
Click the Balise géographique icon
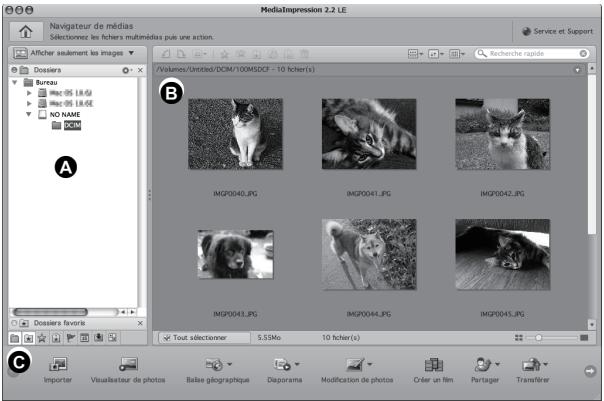point(214,364)
